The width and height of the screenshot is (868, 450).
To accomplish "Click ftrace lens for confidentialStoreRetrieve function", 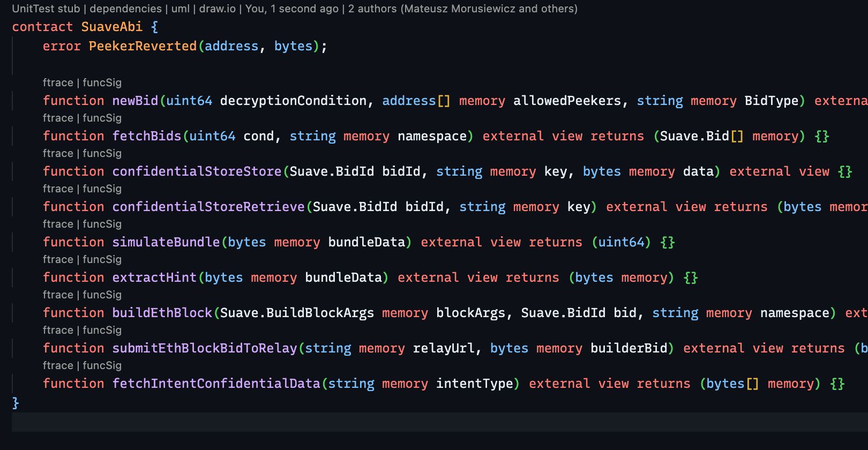I will pyautogui.click(x=58, y=189).
